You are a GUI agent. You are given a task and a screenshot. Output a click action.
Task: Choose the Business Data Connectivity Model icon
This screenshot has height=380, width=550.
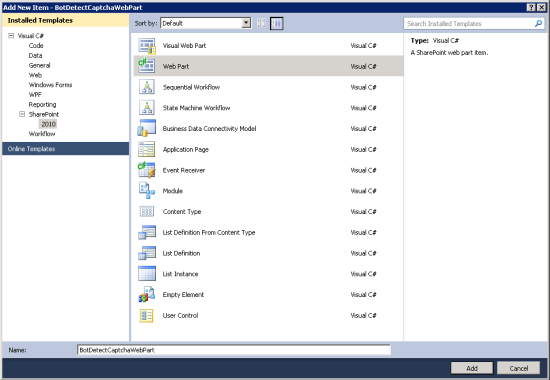(x=147, y=128)
